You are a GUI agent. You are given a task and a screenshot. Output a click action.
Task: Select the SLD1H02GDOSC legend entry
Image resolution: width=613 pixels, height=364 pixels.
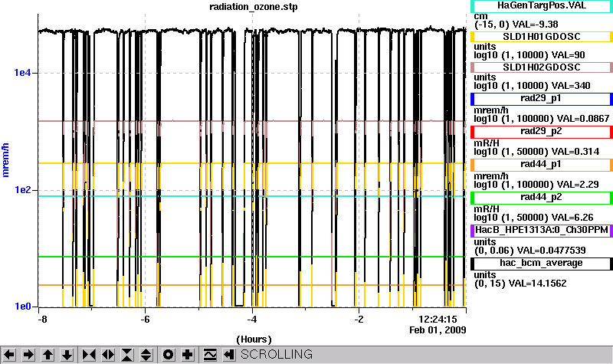tap(542, 67)
